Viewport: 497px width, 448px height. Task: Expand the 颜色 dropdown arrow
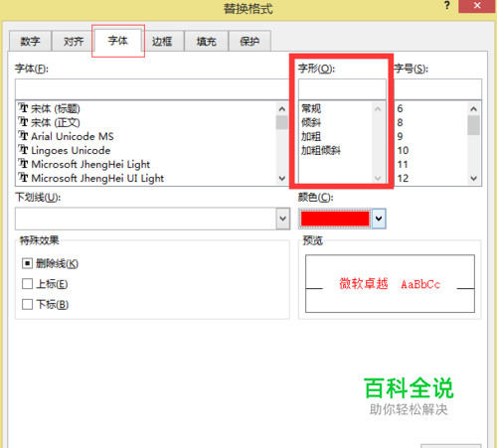[379, 219]
